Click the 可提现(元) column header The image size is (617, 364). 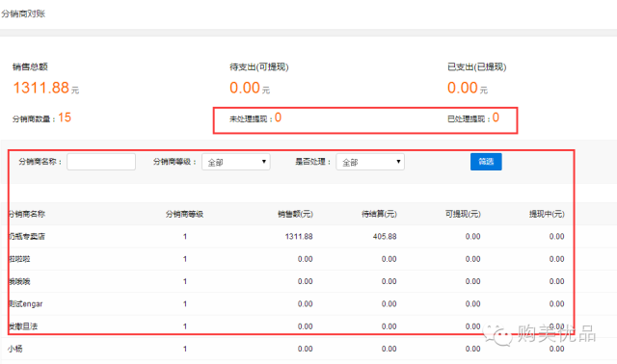click(x=463, y=214)
